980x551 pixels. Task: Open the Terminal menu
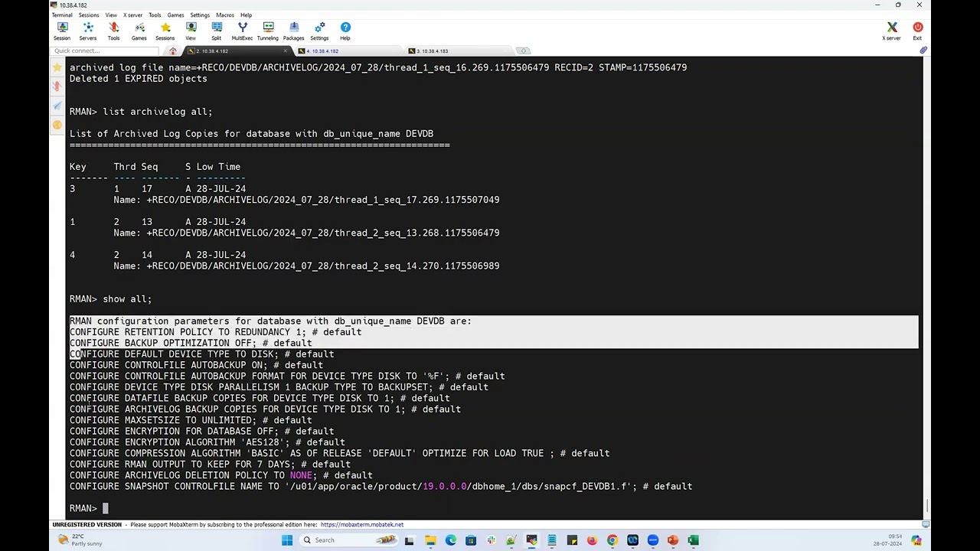[62, 15]
